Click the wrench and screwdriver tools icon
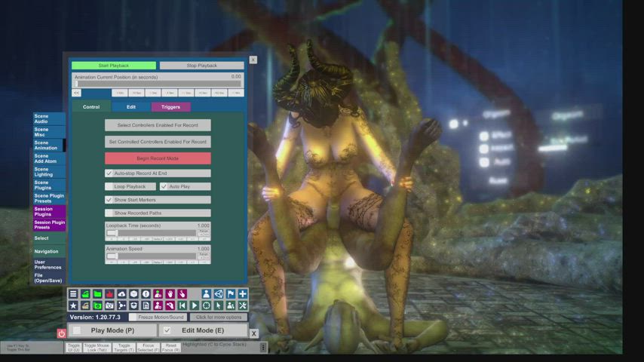The width and height of the screenshot is (644, 362). pos(243,305)
